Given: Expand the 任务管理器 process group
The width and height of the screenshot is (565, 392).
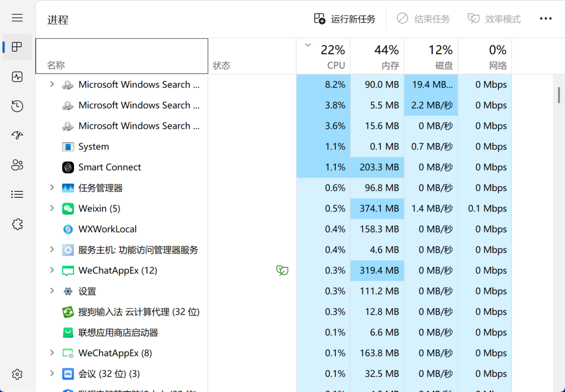Looking at the screenshot, I should point(52,188).
